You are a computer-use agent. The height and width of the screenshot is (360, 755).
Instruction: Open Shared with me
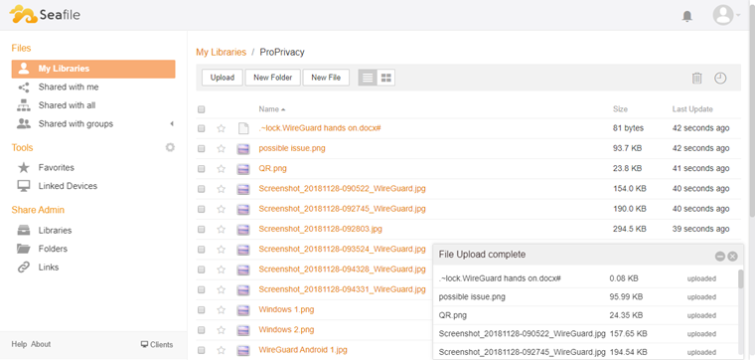pyautogui.click(x=68, y=87)
